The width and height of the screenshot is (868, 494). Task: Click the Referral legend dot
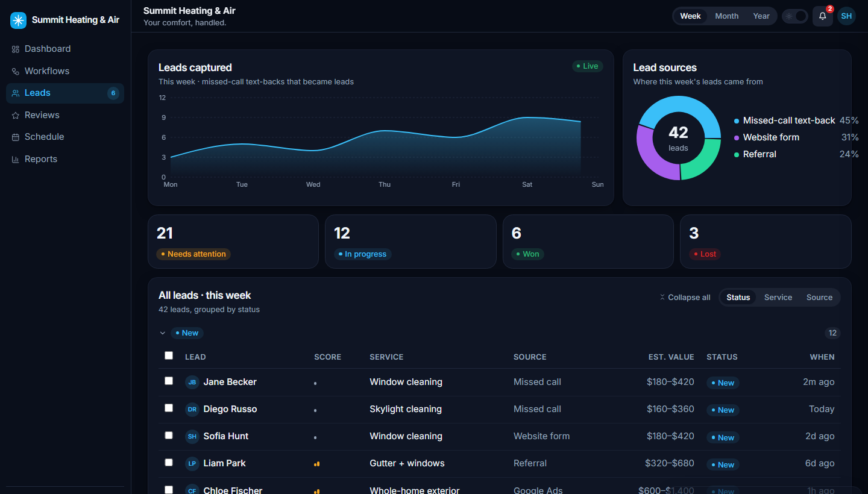737,155
